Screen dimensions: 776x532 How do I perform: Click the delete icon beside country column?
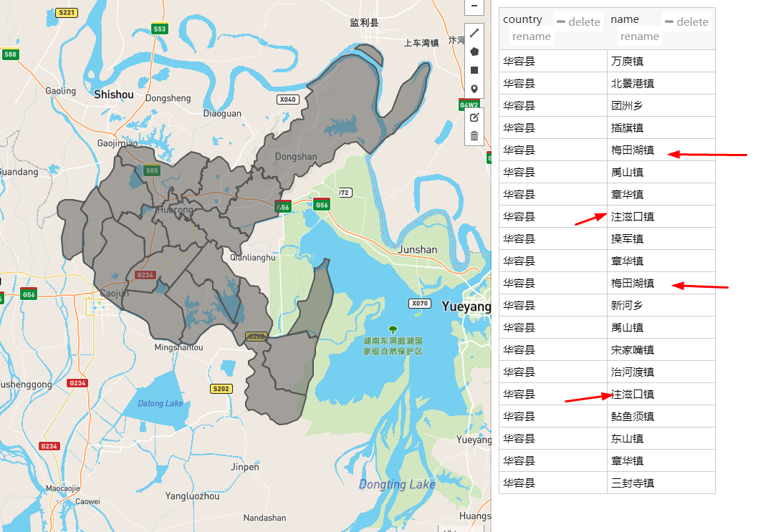pos(578,21)
